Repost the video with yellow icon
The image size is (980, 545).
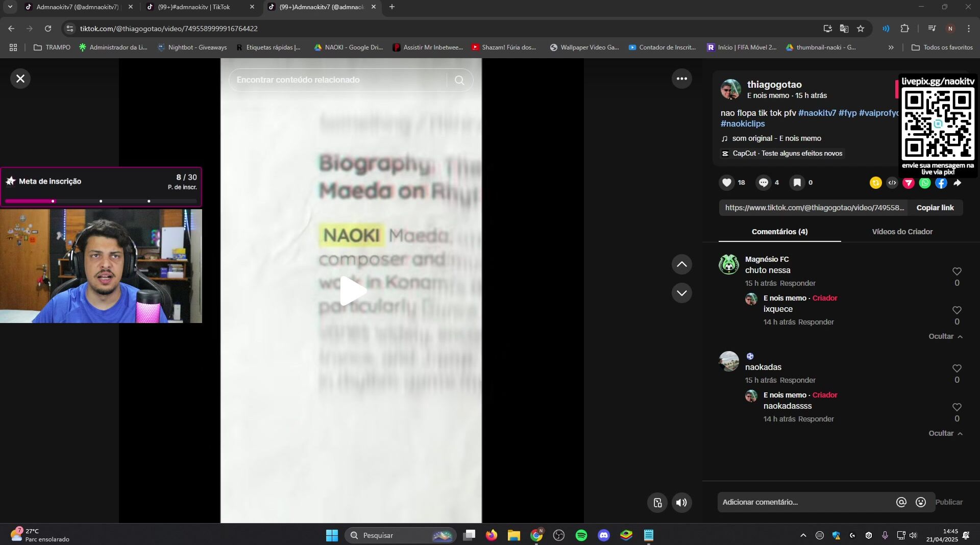(x=875, y=183)
